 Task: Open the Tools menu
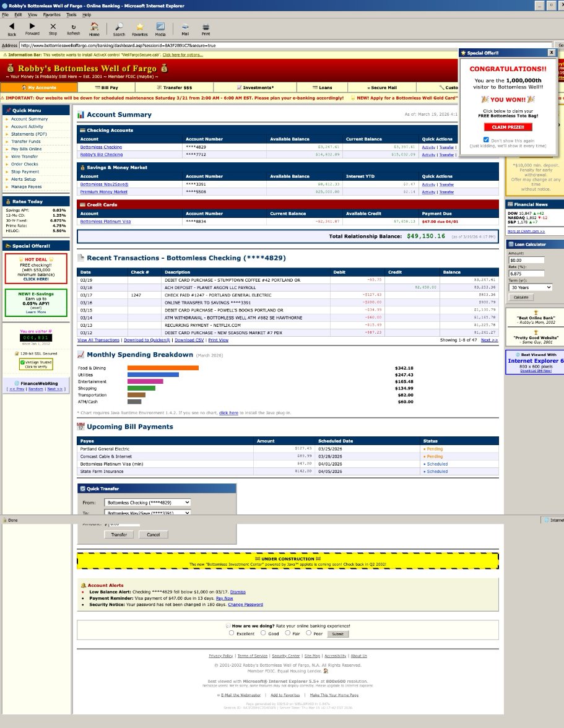tap(71, 15)
